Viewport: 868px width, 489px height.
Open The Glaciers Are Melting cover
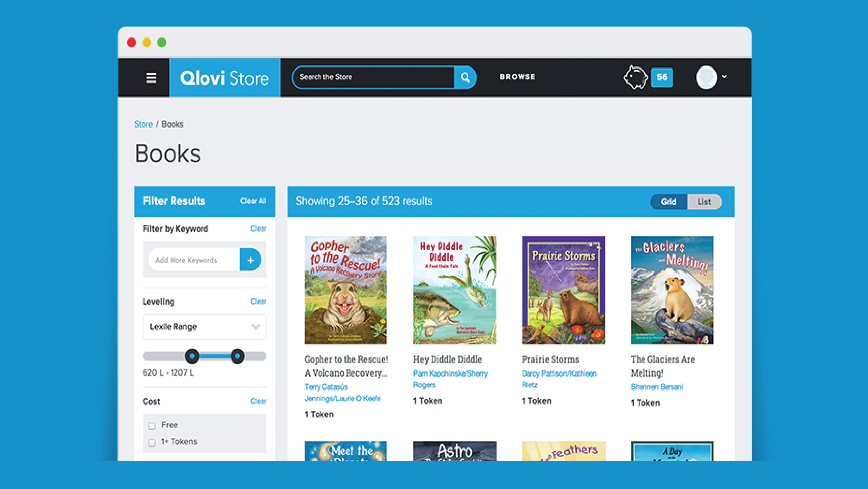pos(672,290)
